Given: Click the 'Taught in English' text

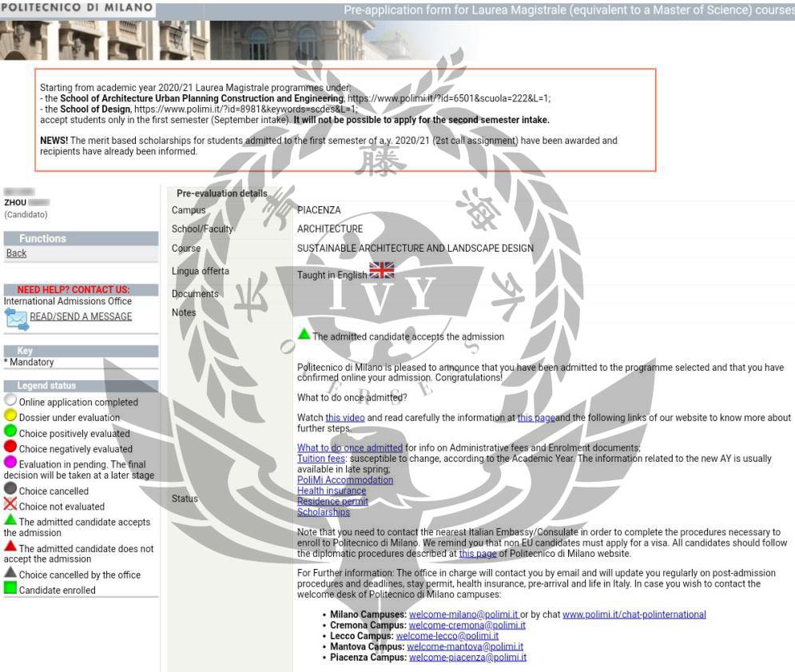Looking at the screenshot, I should 332,275.
